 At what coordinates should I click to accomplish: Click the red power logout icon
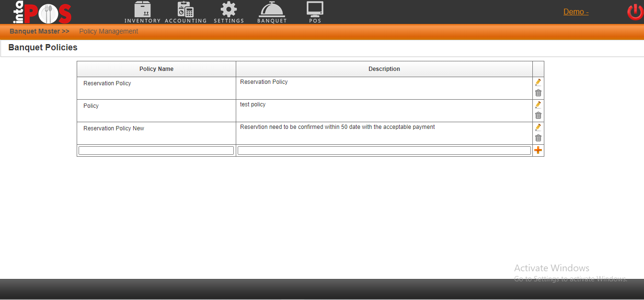[x=635, y=12]
